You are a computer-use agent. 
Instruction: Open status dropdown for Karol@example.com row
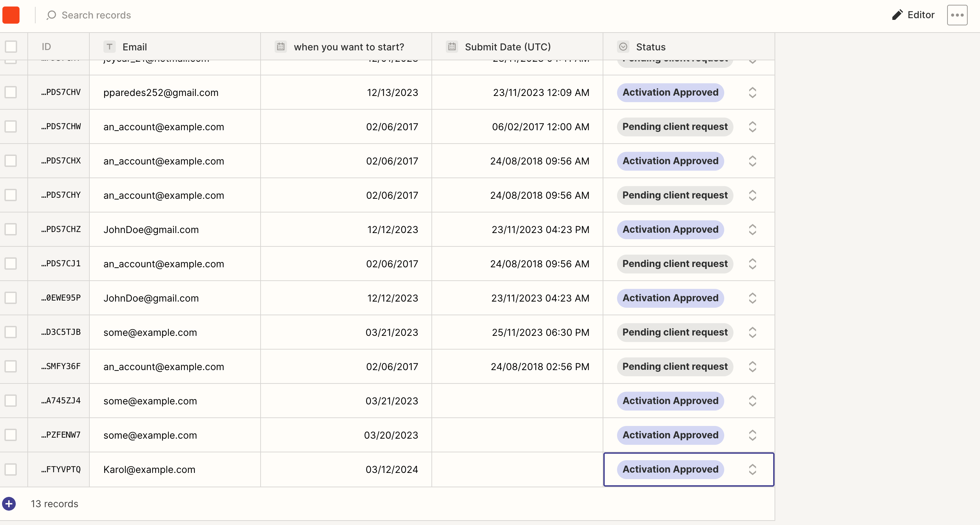pos(752,469)
